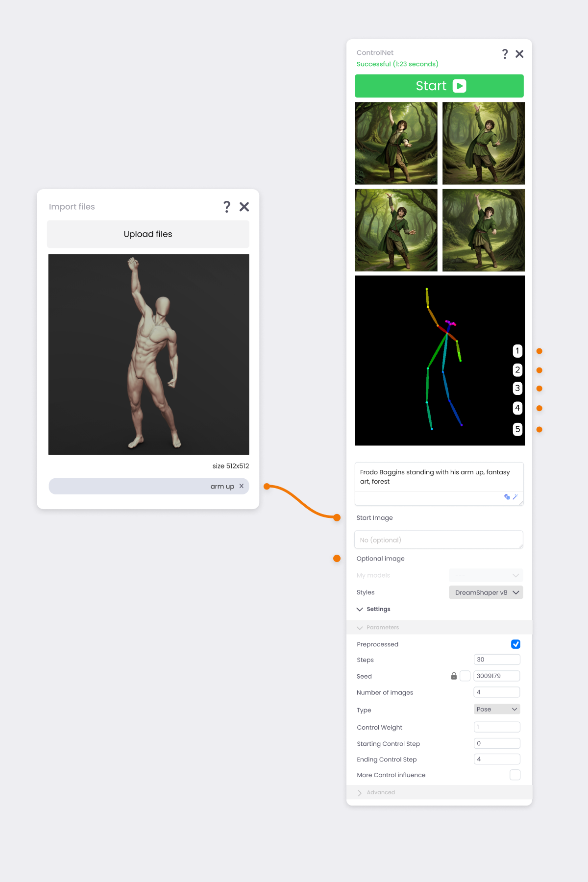Click the seed lock icon
This screenshot has height=882, width=588.
coord(454,676)
